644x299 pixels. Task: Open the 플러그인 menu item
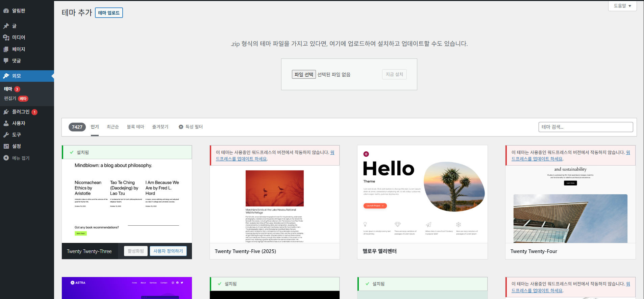point(27,112)
